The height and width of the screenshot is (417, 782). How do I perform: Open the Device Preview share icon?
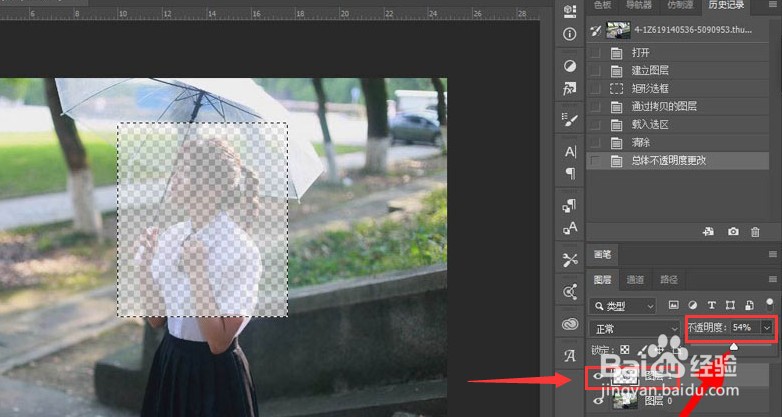point(570,292)
